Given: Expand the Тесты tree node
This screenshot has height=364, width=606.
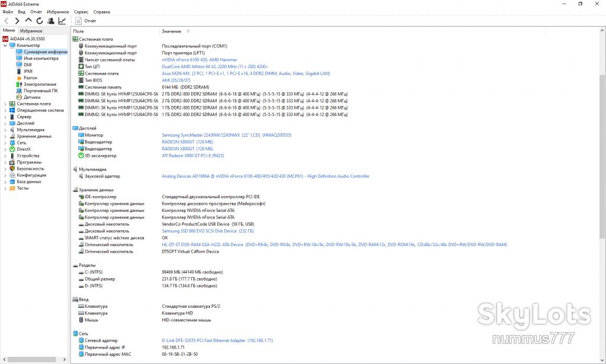Looking at the screenshot, I should (5, 189).
